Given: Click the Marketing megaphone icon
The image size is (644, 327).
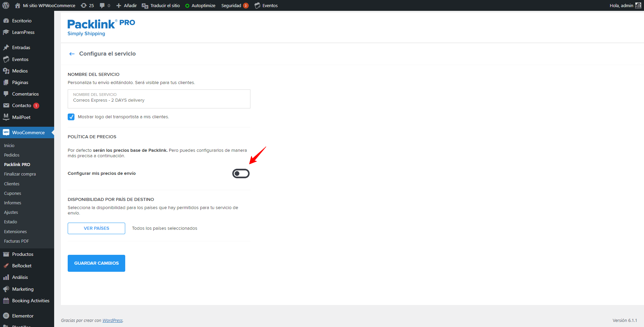Looking at the screenshot, I should click(6, 289).
